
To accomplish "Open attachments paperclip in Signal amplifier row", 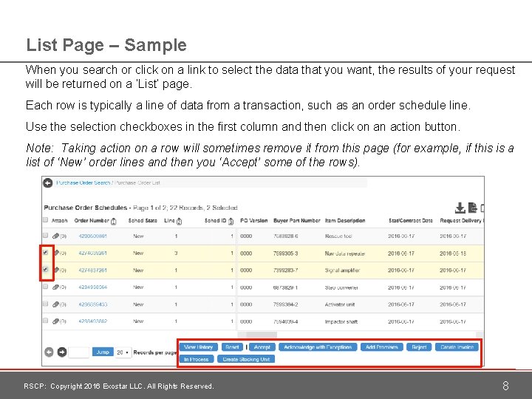I will tap(57, 270).
